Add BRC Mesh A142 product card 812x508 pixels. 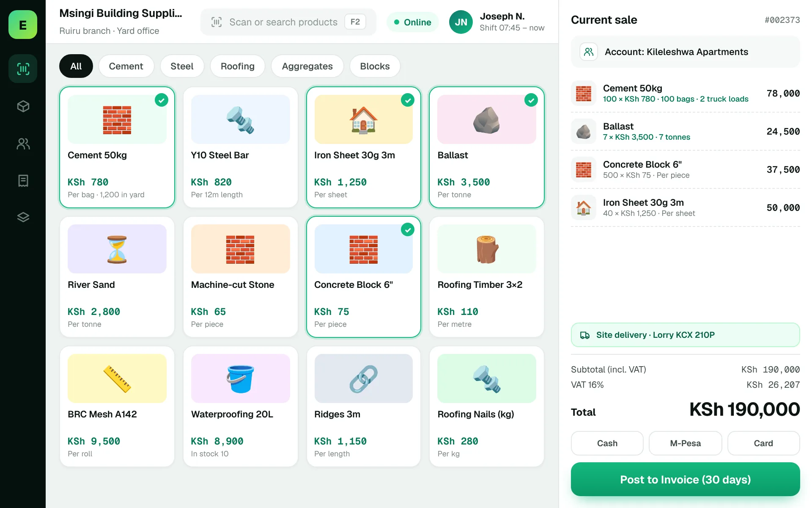(x=117, y=406)
